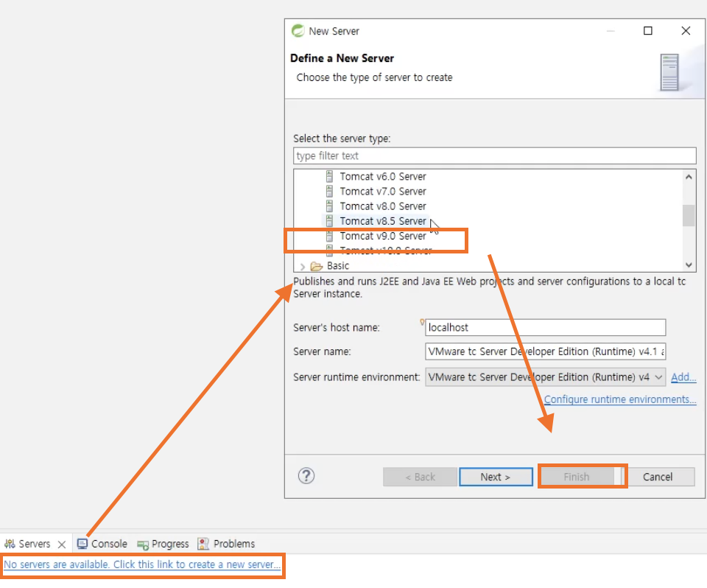This screenshot has width=707, height=588.
Task: Select Tomcat v9.0 Server
Action: tap(382, 236)
